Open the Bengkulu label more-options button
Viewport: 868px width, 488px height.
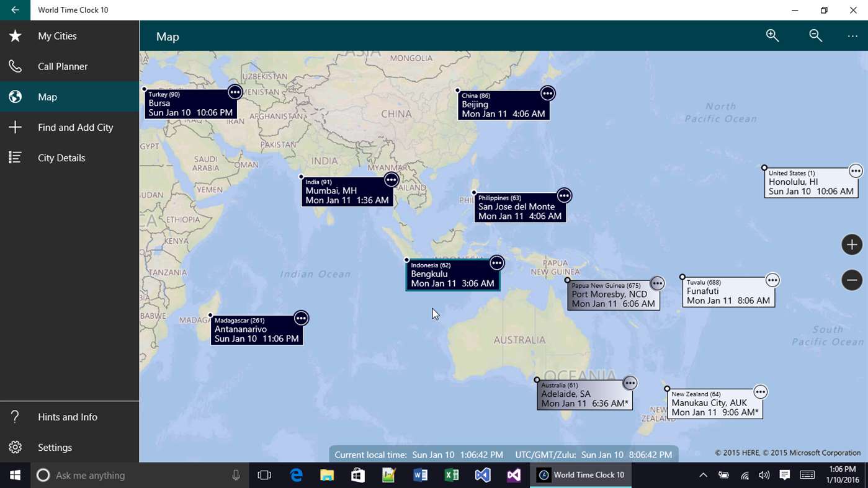(496, 263)
